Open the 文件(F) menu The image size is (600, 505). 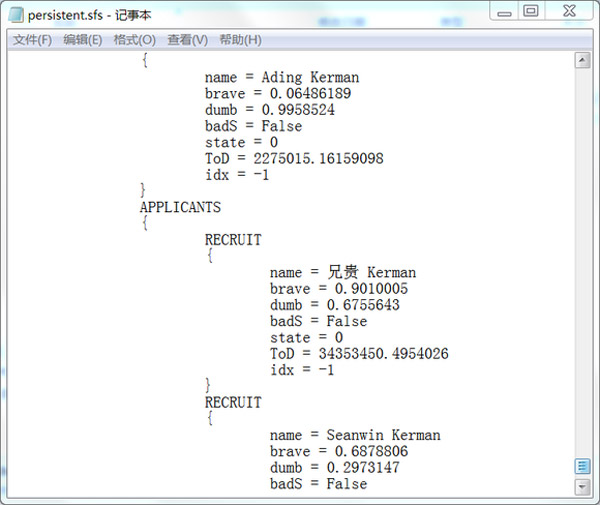point(33,40)
